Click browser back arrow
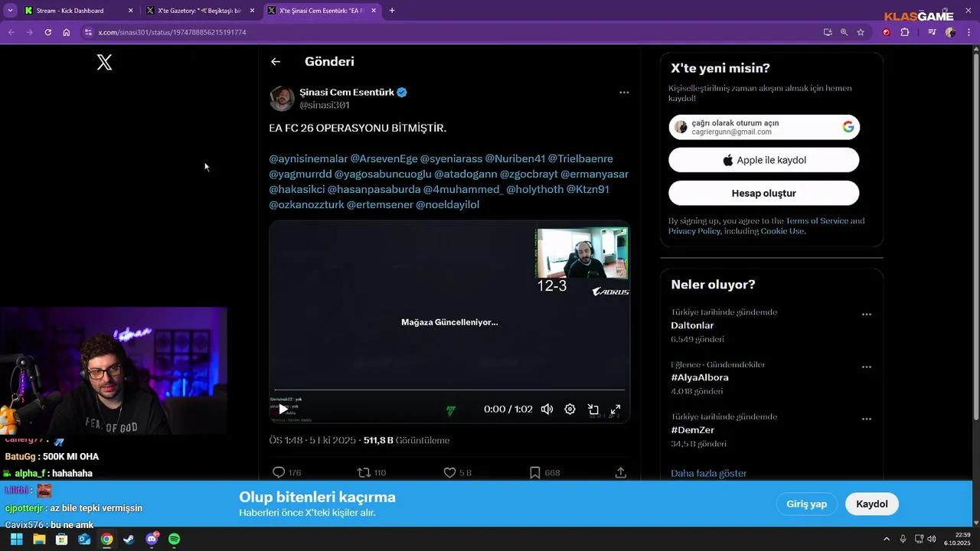 coord(11,32)
